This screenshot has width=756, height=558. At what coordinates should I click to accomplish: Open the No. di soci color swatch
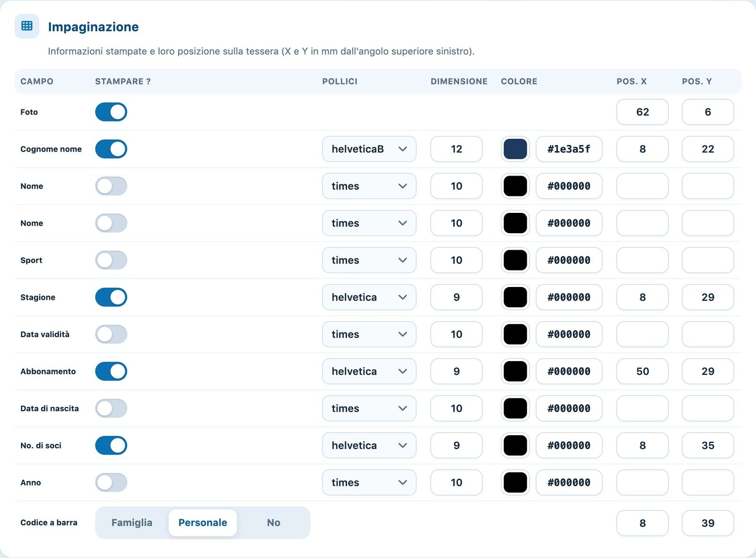tap(515, 445)
